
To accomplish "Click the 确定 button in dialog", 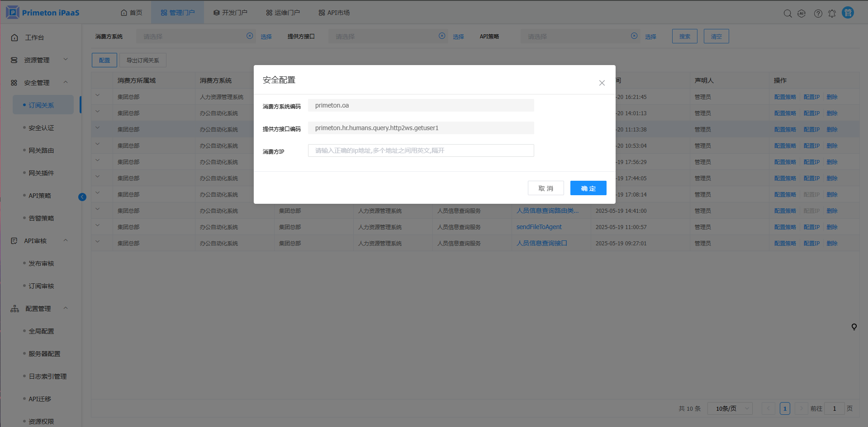I will (x=588, y=188).
